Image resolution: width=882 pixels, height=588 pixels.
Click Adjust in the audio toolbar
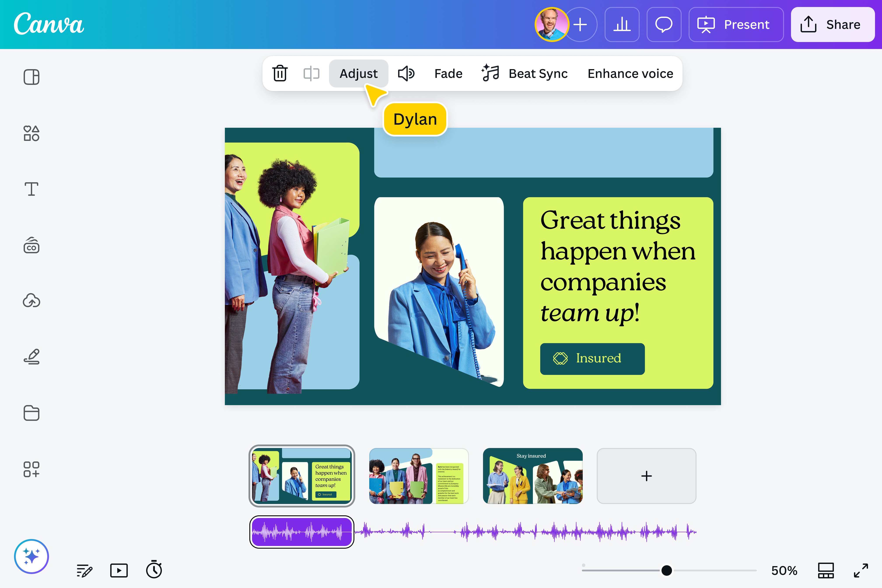pos(359,73)
